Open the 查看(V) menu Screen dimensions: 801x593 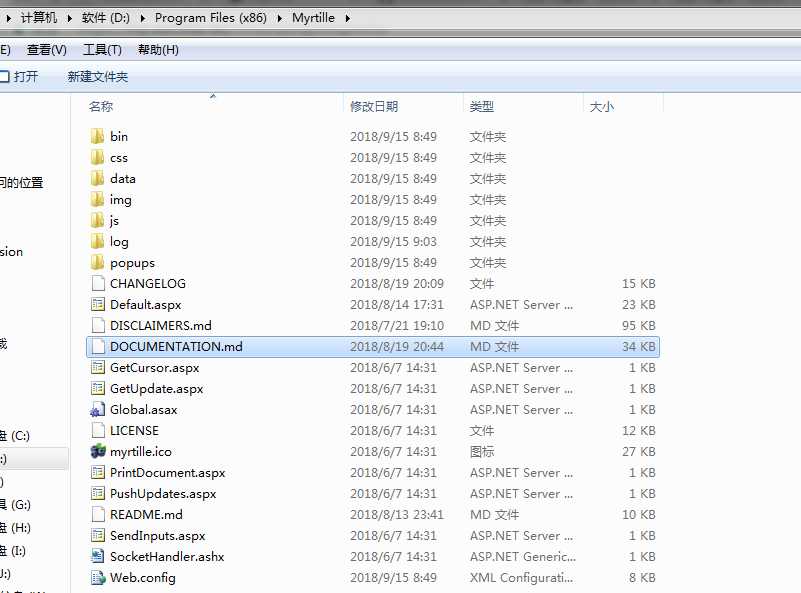[47, 50]
